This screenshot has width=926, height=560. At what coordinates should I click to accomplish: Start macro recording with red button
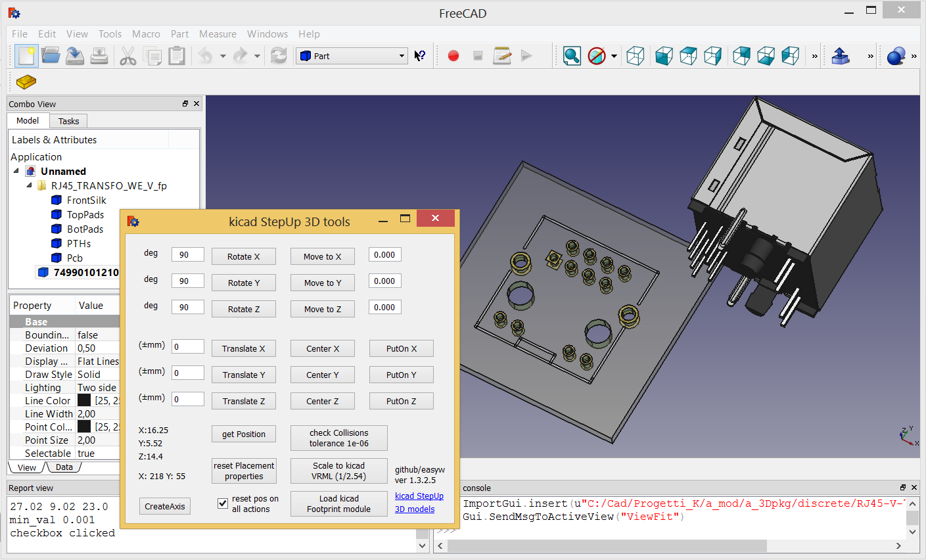[x=453, y=56]
